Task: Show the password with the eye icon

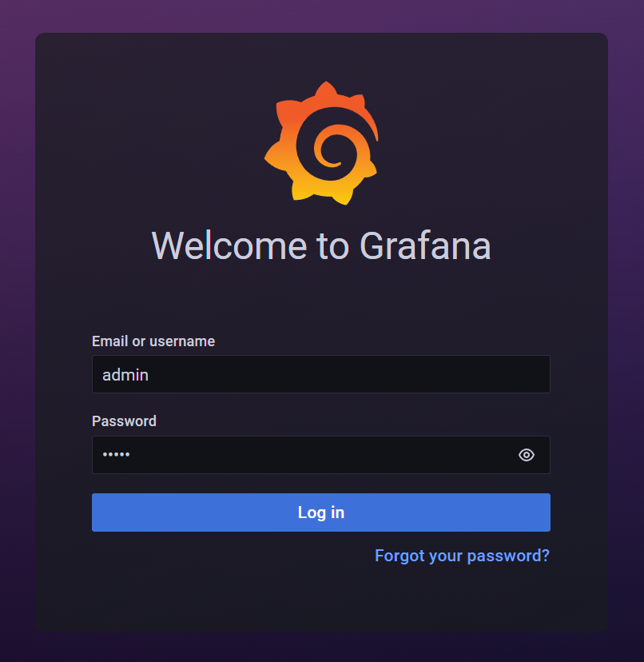Action: (527, 455)
